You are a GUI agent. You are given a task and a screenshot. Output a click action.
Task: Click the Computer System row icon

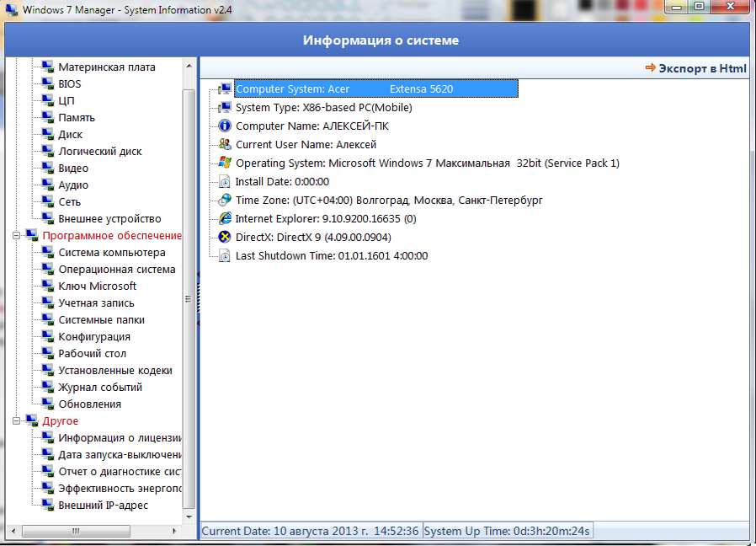[x=225, y=88]
